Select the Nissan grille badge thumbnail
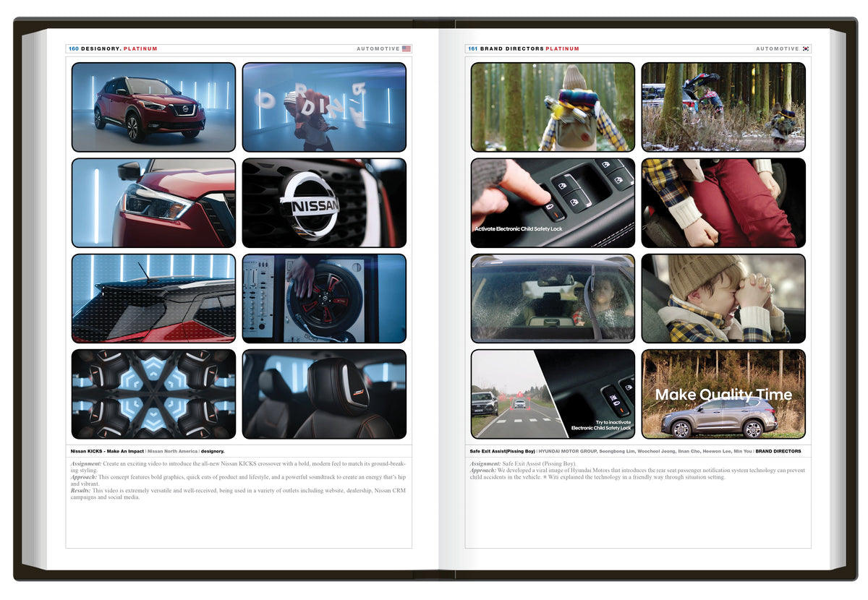This screenshot has width=868, height=600. coord(324,203)
